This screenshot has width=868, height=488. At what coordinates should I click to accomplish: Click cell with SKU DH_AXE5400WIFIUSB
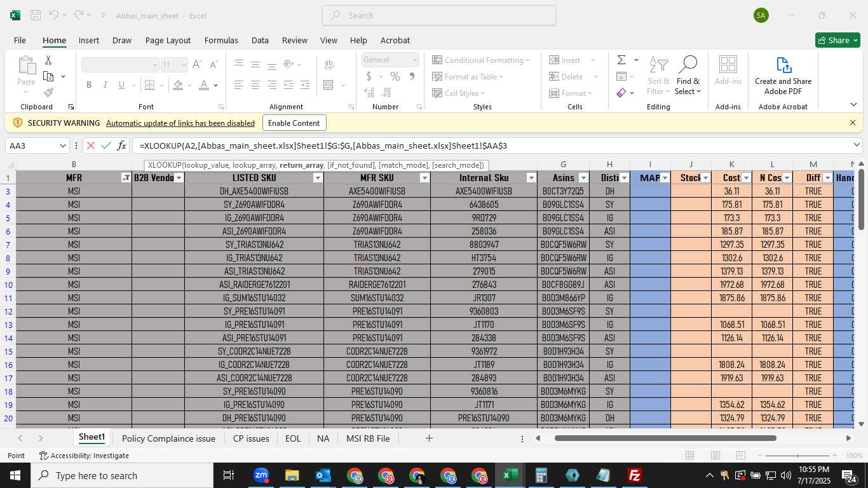254,191
